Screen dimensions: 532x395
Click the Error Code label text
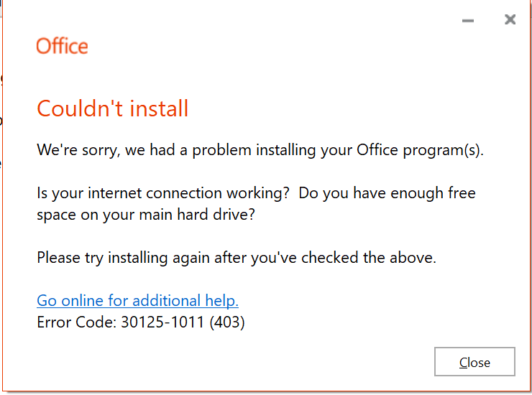click(x=76, y=322)
